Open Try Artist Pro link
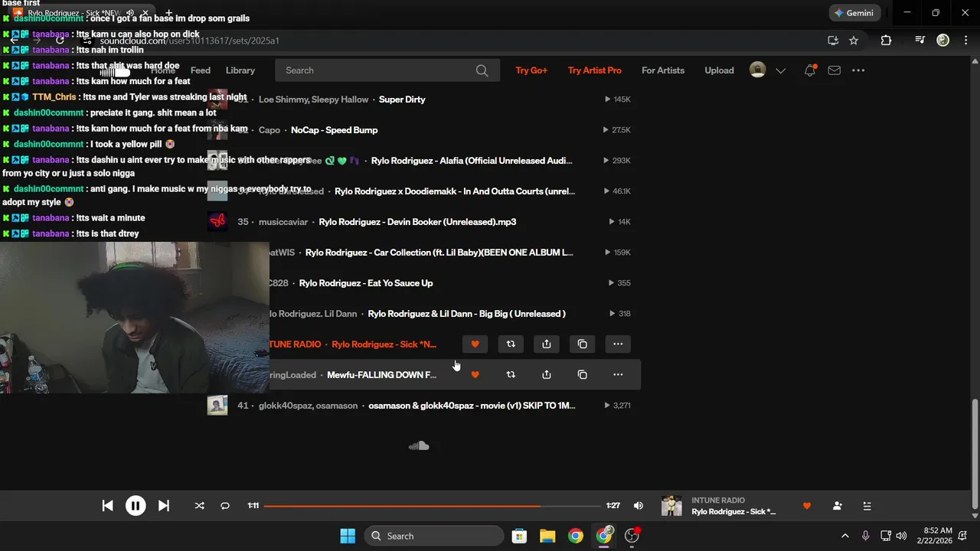This screenshot has width=980, height=551. [x=595, y=70]
